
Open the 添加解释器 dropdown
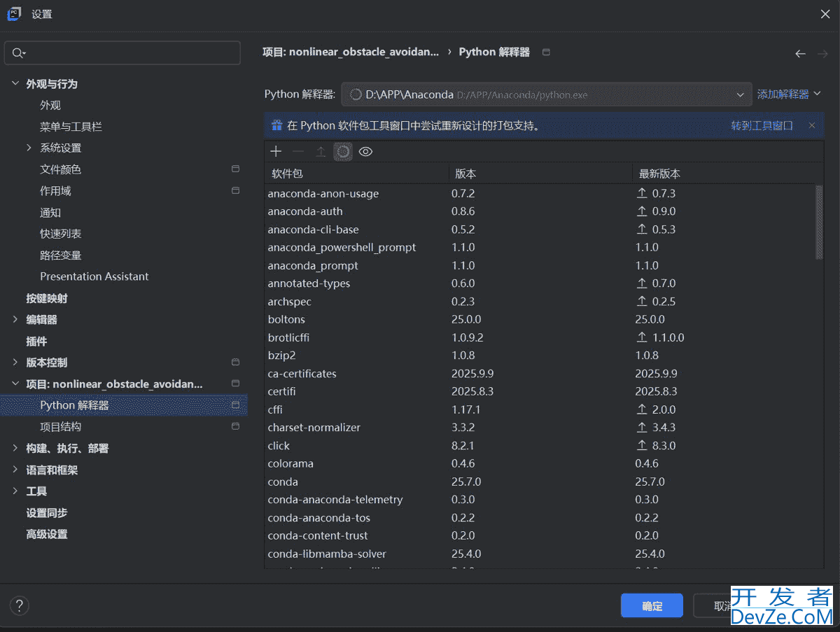pyautogui.click(x=788, y=94)
